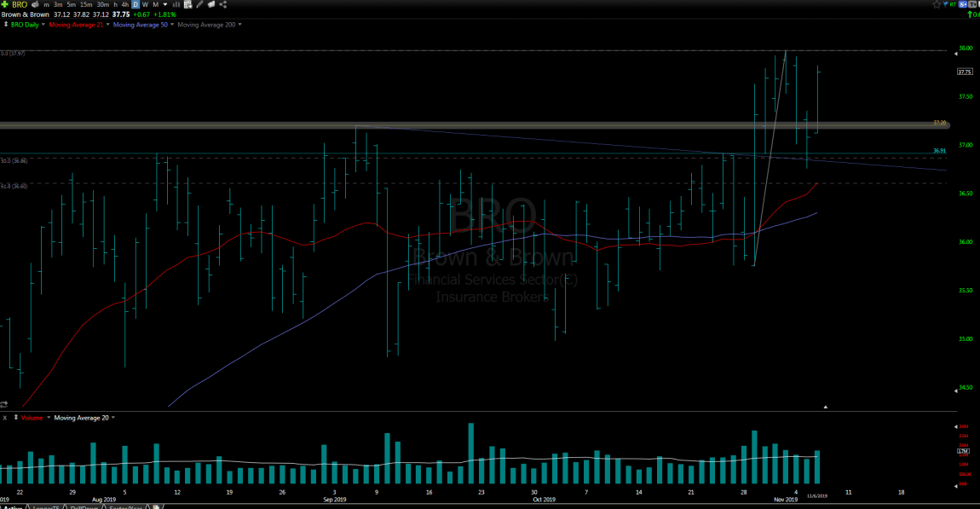Switch to the 3m timeframe
Image resolution: width=980 pixels, height=509 pixels.
57,4
